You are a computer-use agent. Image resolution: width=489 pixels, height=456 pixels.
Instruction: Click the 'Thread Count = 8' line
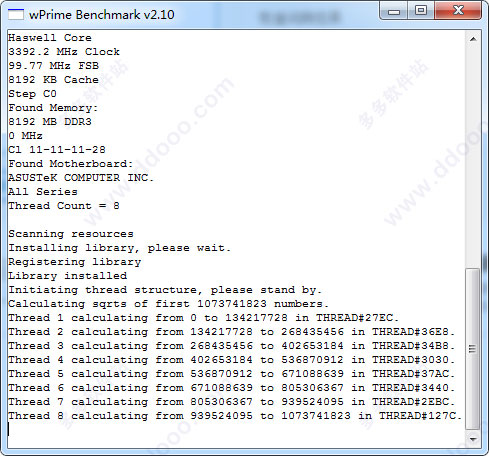[x=64, y=206]
